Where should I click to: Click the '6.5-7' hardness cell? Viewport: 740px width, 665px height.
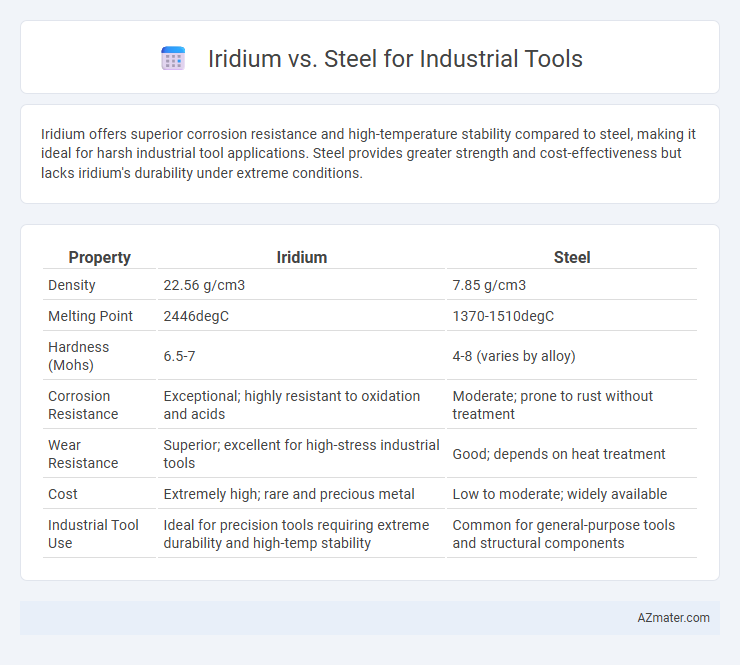[x=302, y=356]
